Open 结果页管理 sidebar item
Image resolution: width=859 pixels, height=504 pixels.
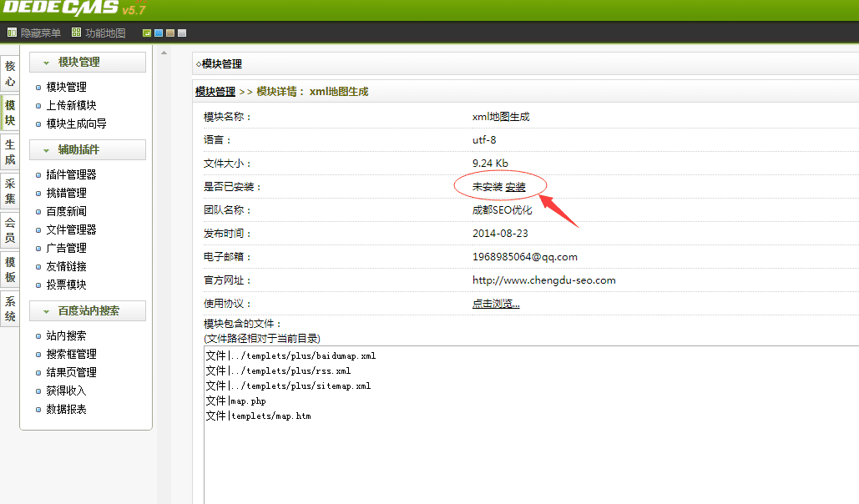[x=71, y=372]
